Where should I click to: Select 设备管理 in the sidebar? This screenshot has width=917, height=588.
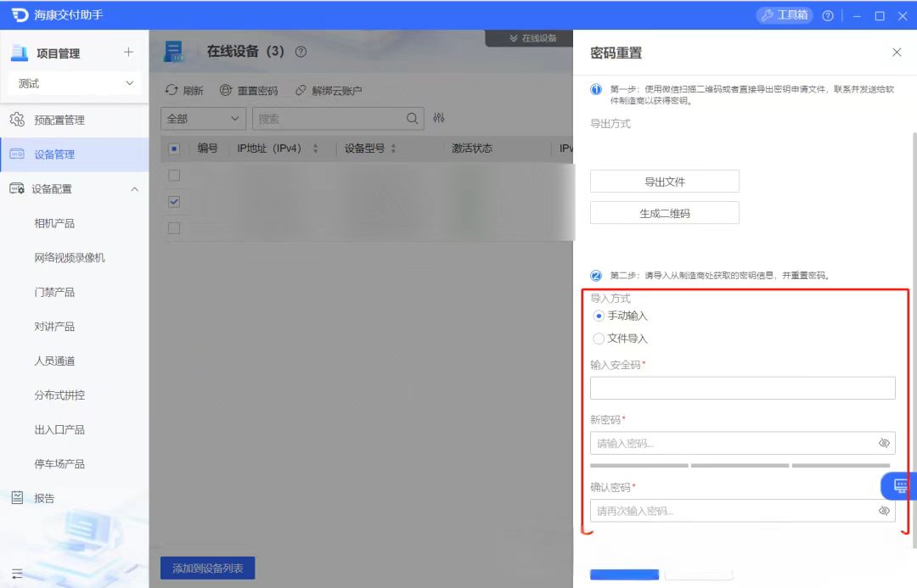point(74,154)
